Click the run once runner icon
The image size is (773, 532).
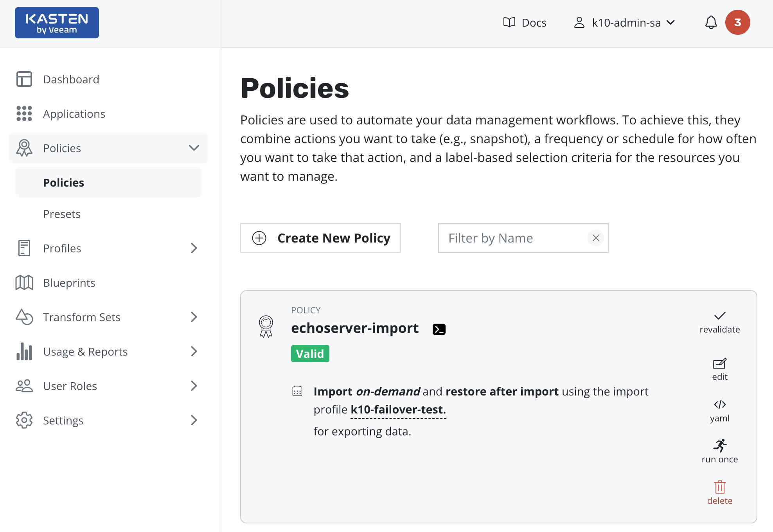719,446
